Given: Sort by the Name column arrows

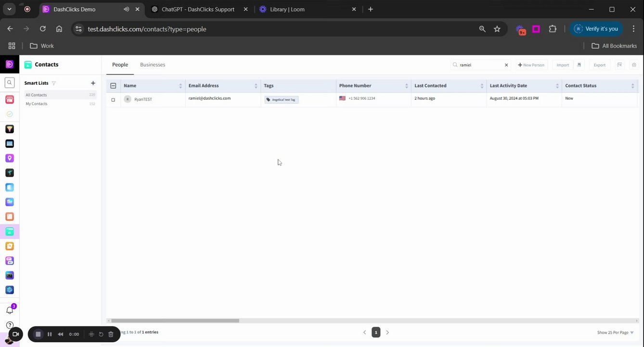Looking at the screenshot, I should [x=180, y=86].
